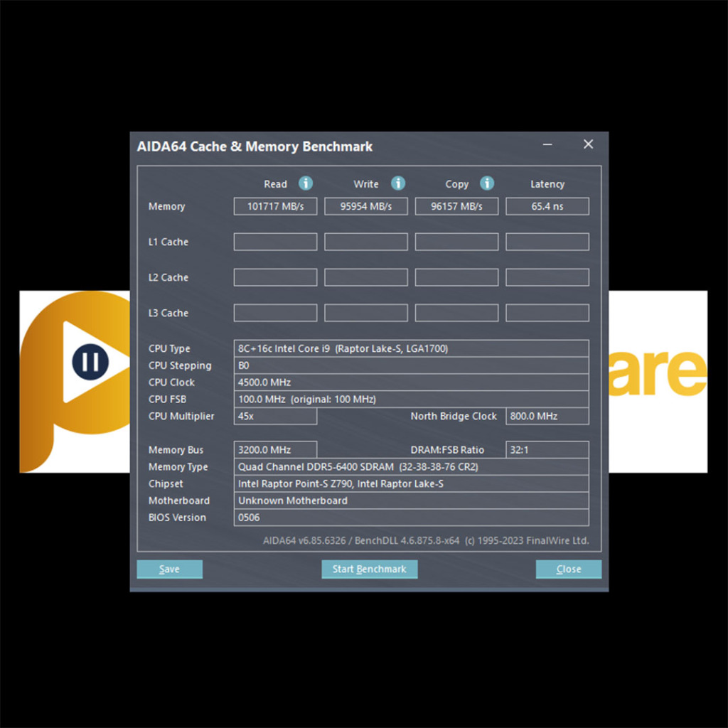Viewport: 728px width, 728px height.
Task: Select Memory Latency value 65.4 ns
Action: pos(547,206)
